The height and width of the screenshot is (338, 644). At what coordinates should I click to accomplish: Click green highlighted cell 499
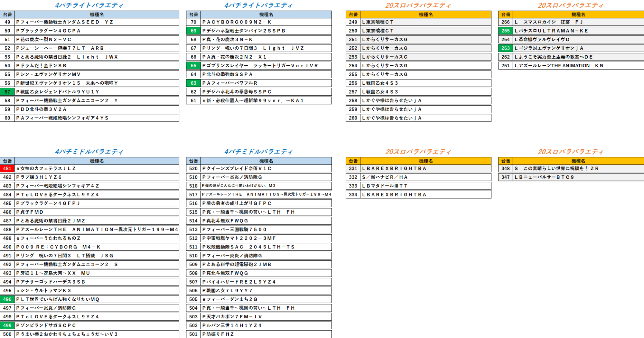(x=7, y=325)
